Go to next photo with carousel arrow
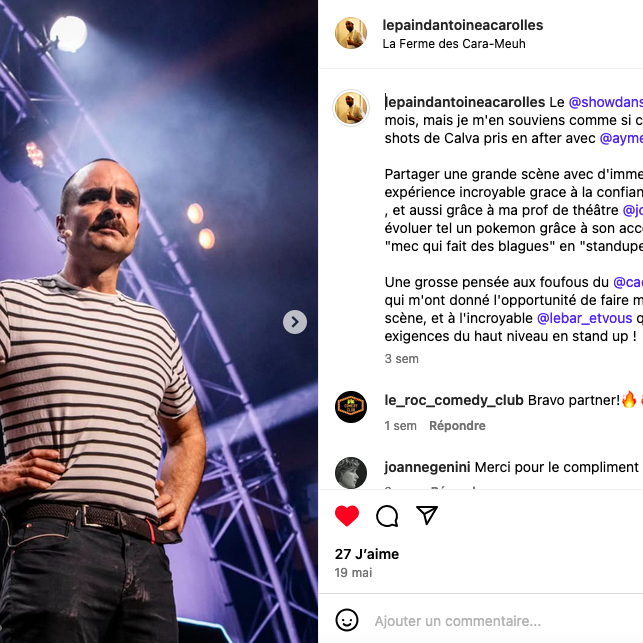This screenshot has width=643, height=643. 295,322
